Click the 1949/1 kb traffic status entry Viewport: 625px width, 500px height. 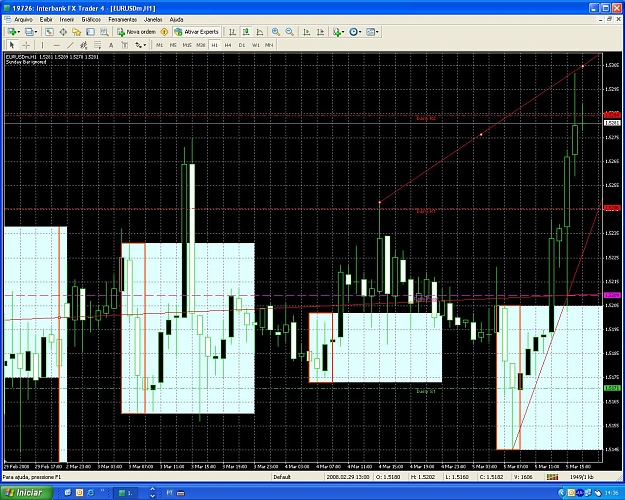(582, 477)
